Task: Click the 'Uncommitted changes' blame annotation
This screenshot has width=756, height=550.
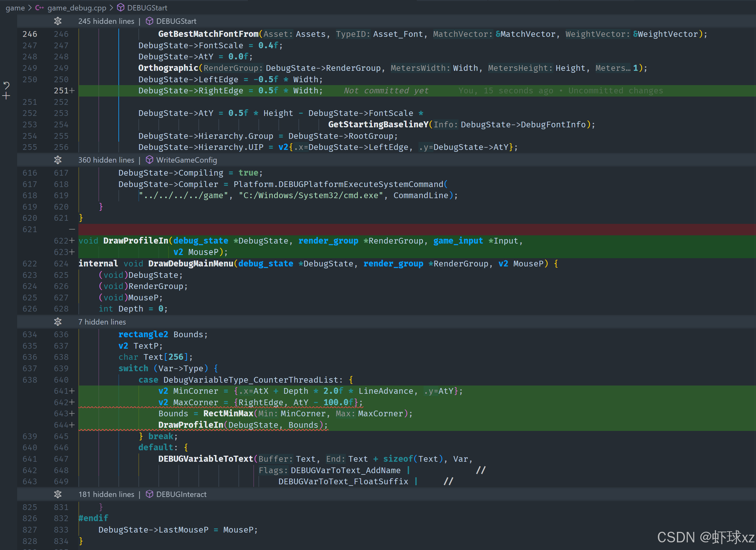Action: pyautogui.click(x=615, y=91)
